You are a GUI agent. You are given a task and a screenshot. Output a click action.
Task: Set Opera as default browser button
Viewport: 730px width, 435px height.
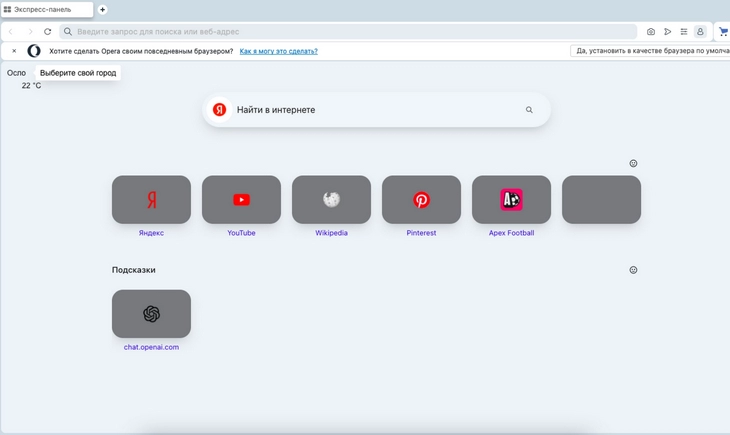pos(650,51)
